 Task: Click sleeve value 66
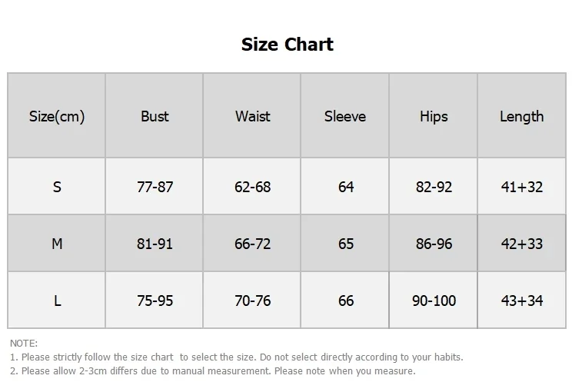346,301
